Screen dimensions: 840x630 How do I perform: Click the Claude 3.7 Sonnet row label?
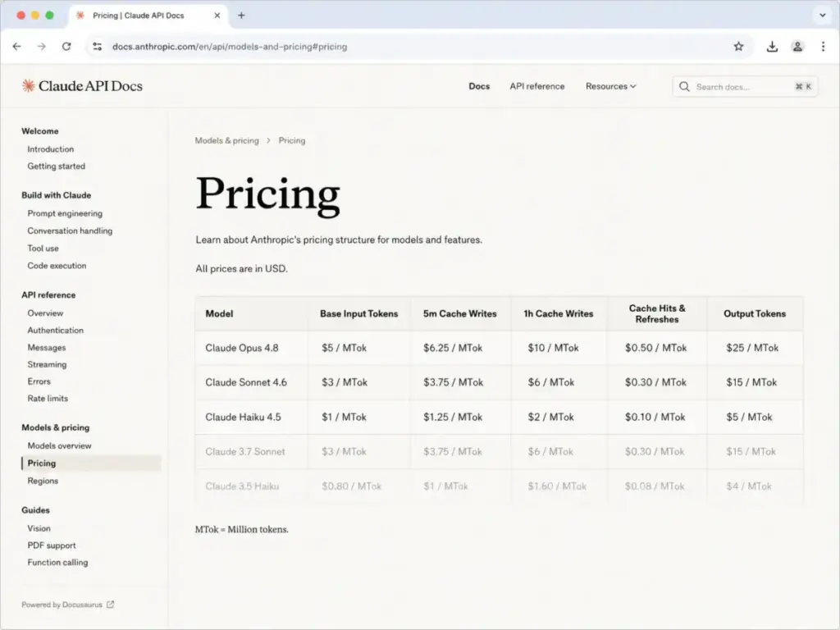coord(244,452)
